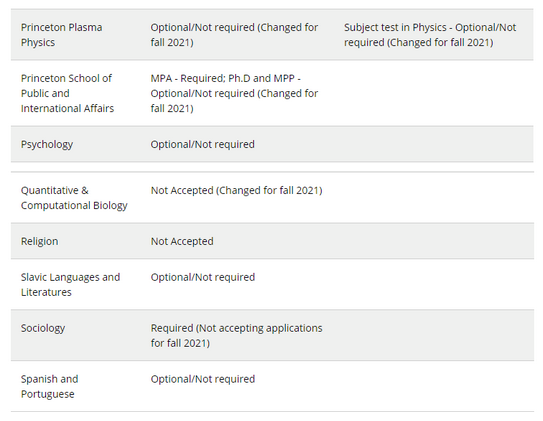Screen dimensions: 543x421
Task: Click empty subject test cell in Psychology row
Action: click(433, 144)
